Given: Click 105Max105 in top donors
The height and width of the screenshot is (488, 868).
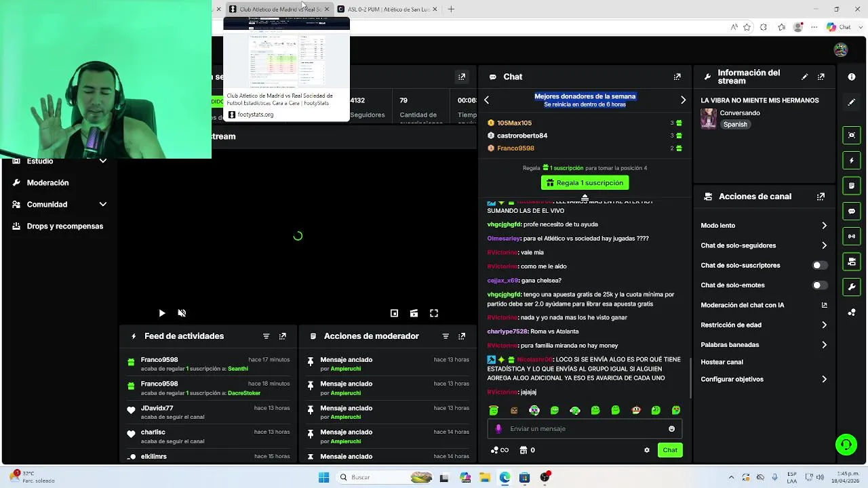Looking at the screenshot, I should (x=514, y=123).
